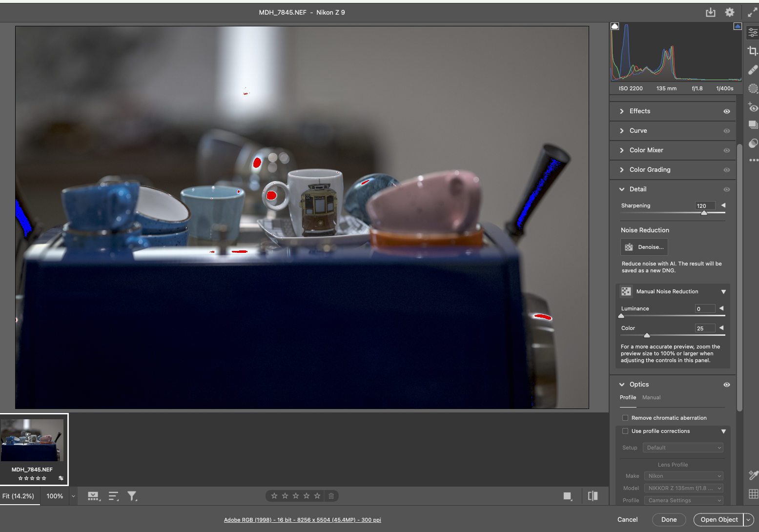Click Manual Noise Reduction checkerboard icon
The image size is (759, 532).
coord(626,291)
